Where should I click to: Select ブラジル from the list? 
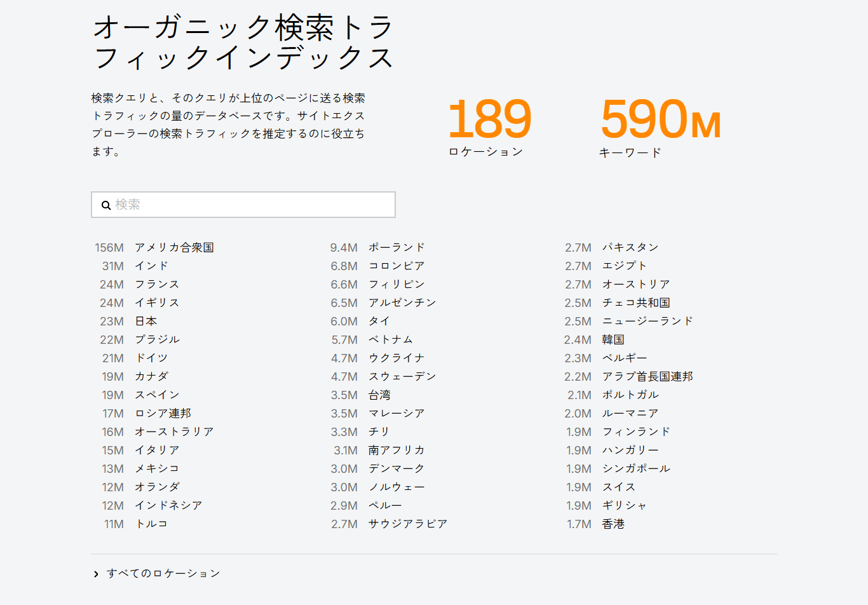[157, 339]
